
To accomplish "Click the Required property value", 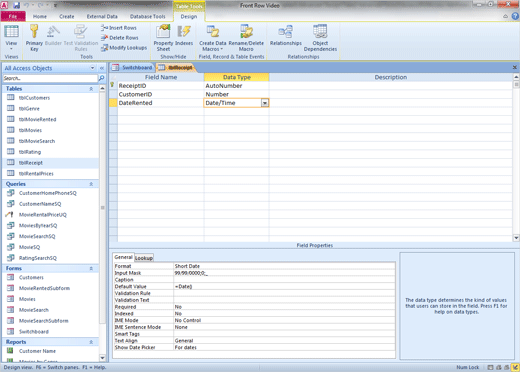I will (x=284, y=307).
